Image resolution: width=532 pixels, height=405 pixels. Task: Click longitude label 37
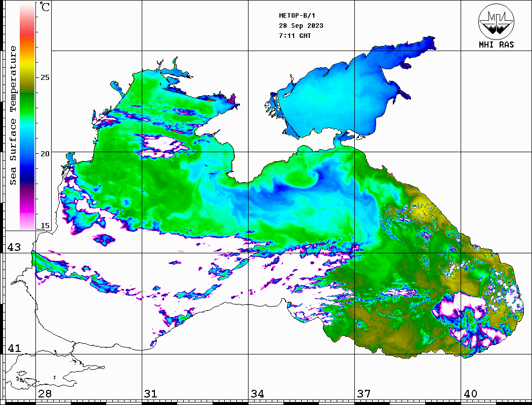point(364,393)
